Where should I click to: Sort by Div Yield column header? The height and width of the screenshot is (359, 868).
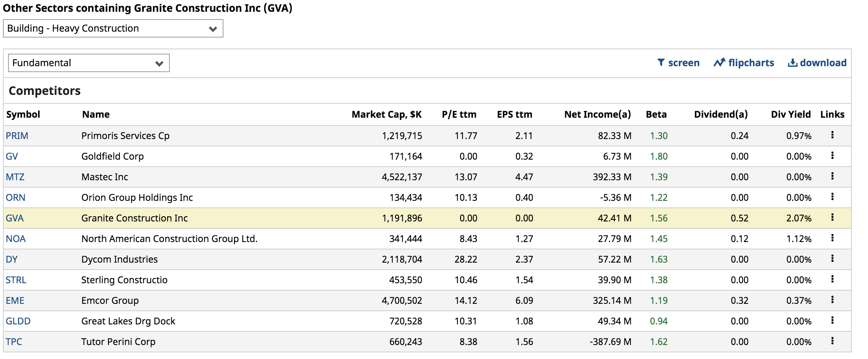coord(791,114)
